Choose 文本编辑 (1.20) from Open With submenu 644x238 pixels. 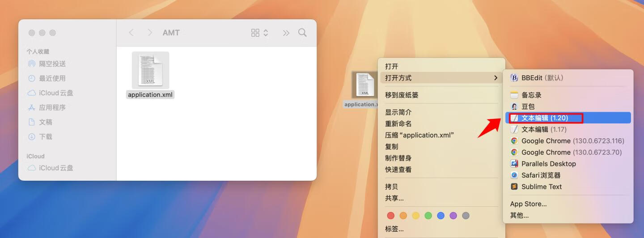[545, 118]
